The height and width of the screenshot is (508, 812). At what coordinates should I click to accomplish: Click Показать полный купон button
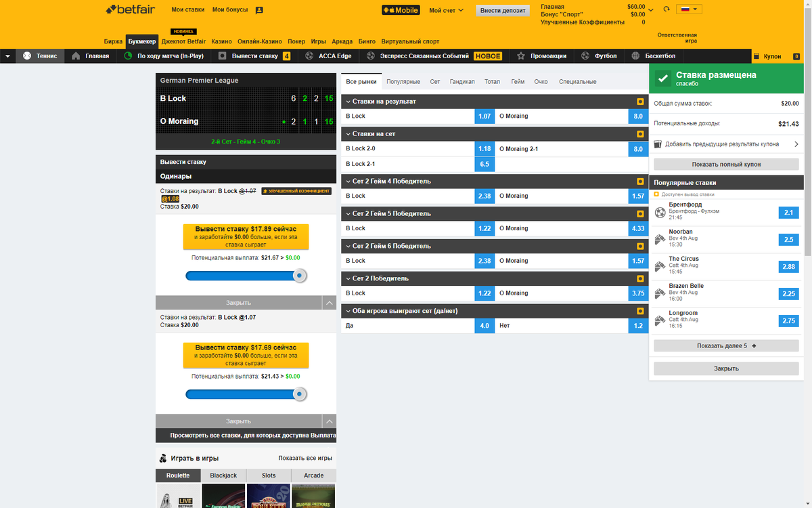[726, 165]
